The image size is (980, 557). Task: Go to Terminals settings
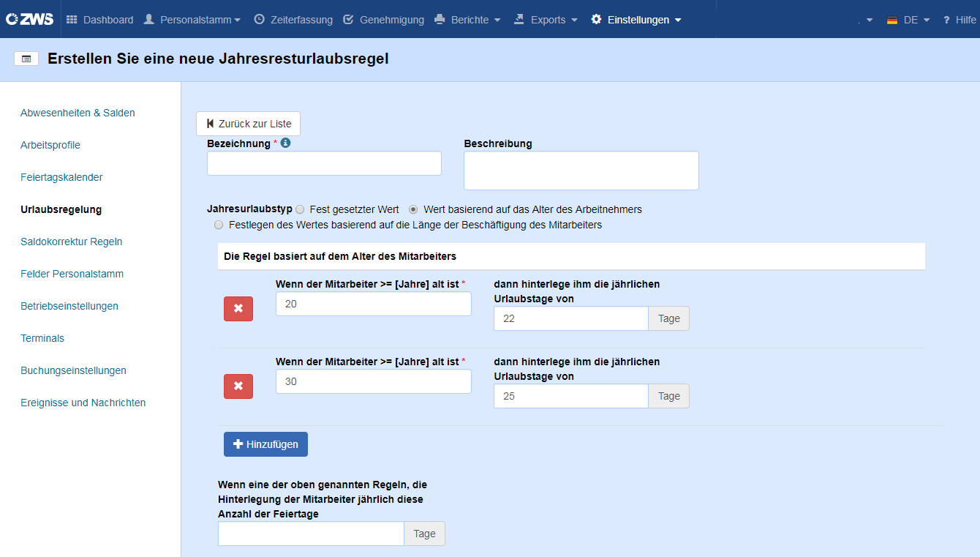point(42,338)
